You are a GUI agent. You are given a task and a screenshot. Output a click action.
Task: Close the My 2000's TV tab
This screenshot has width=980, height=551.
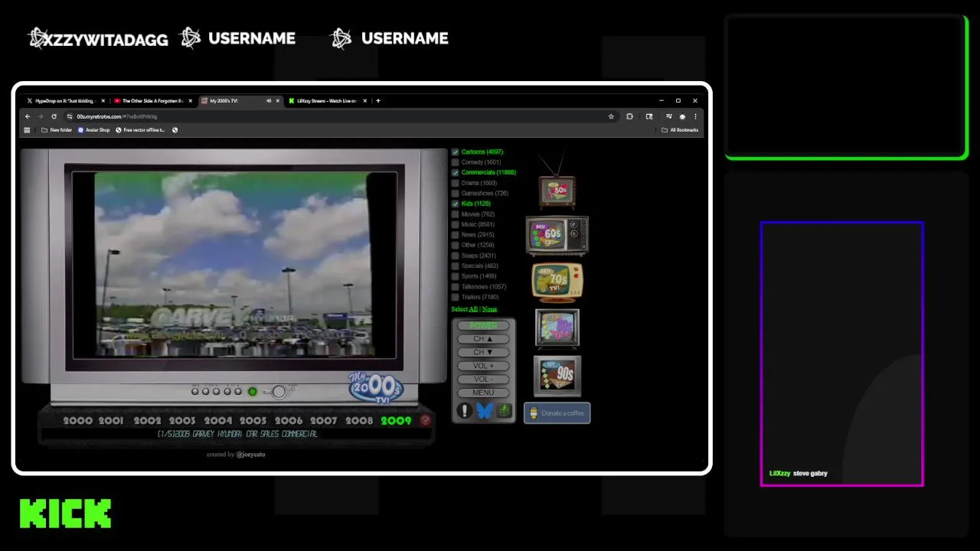click(x=278, y=100)
